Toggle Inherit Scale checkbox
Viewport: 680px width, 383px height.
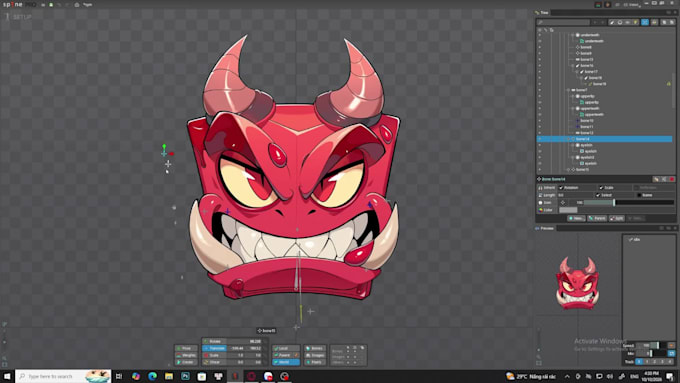[601, 188]
